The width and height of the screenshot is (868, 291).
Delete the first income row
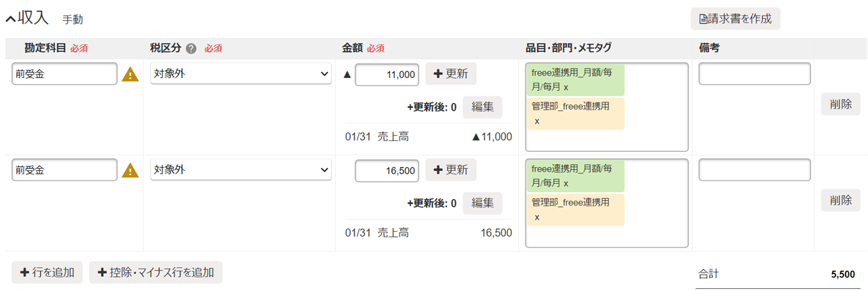[x=840, y=104]
